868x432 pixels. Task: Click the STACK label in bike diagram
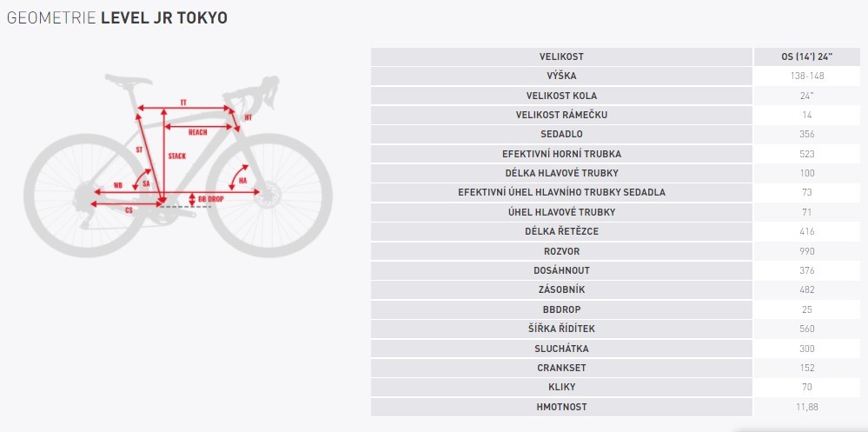pos(176,156)
